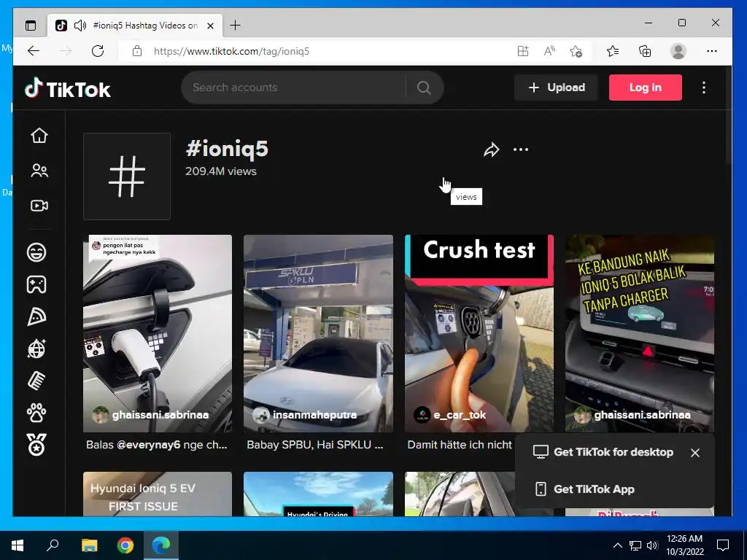This screenshot has height=560, width=747.
Task: Dismiss the Get TikTok for desktop popup
Action: (x=695, y=453)
